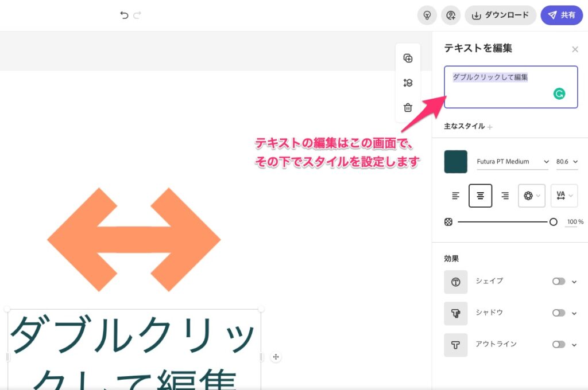The height and width of the screenshot is (390, 588).
Task: Click the arrange layers icon
Action: 408,83
